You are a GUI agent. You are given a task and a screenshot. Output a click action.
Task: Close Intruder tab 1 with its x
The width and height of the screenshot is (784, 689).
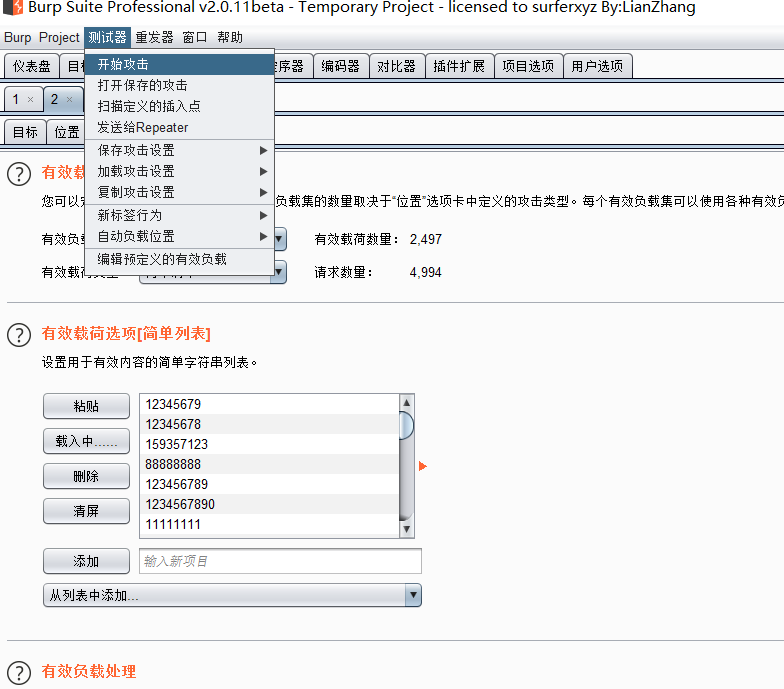click(30, 100)
